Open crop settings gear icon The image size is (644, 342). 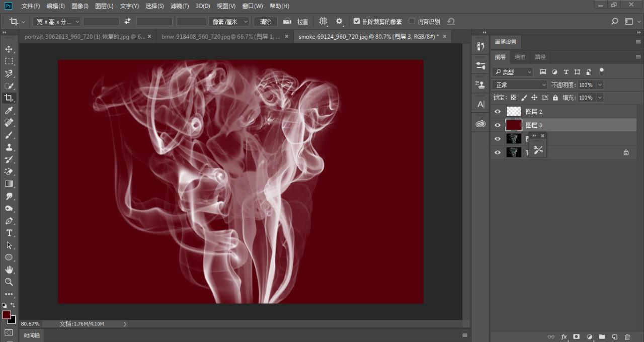point(339,22)
